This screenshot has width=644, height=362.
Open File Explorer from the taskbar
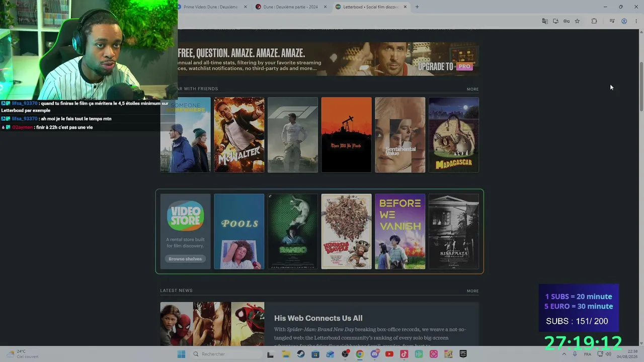(x=286, y=354)
